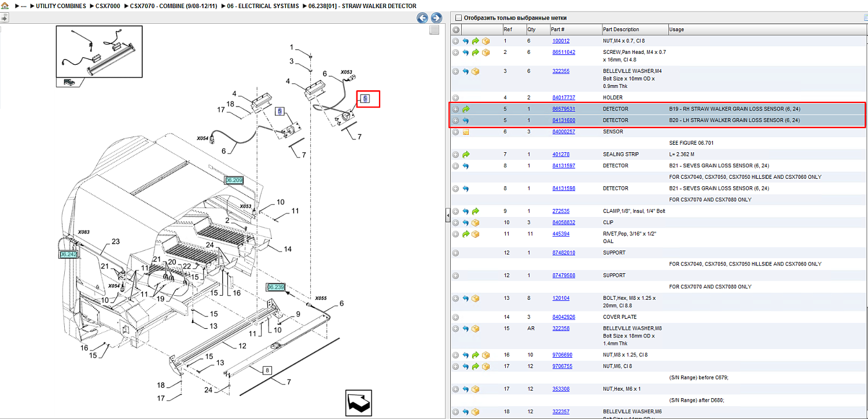Image resolution: width=868 pixels, height=419 pixels.
Task: Toggle the side panel arrow icon below home
Action: coord(4,18)
